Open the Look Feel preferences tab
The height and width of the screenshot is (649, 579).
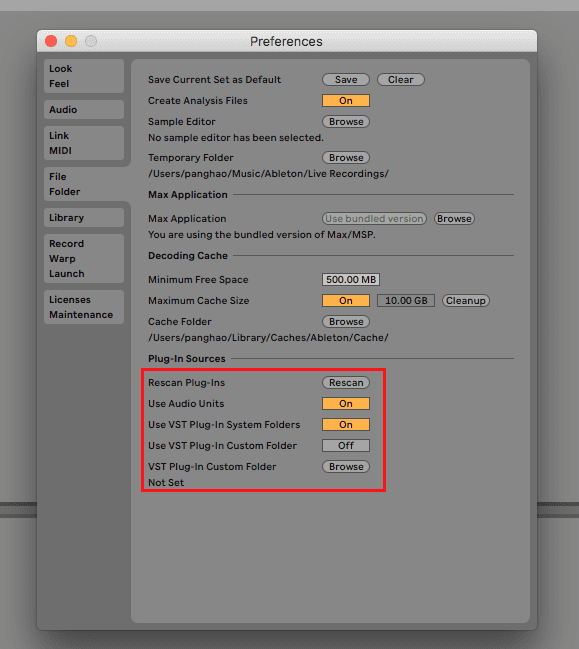point(84,76)
